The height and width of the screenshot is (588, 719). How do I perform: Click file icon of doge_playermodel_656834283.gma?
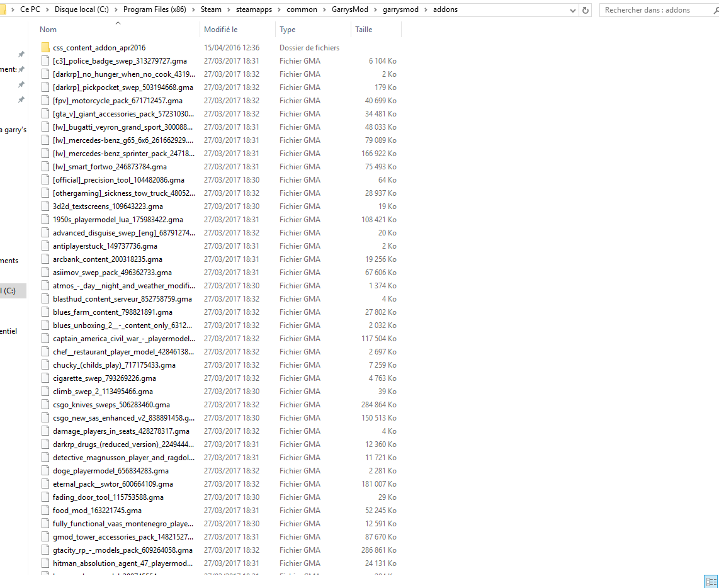tap(45, 470)
